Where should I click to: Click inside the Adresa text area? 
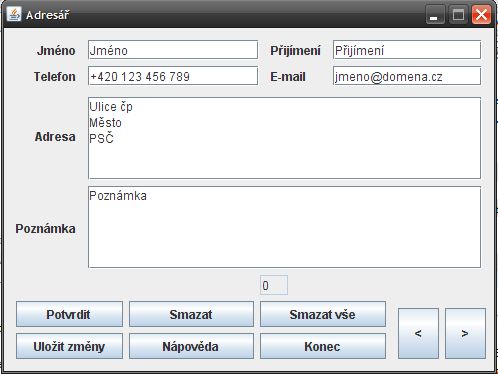284,138
